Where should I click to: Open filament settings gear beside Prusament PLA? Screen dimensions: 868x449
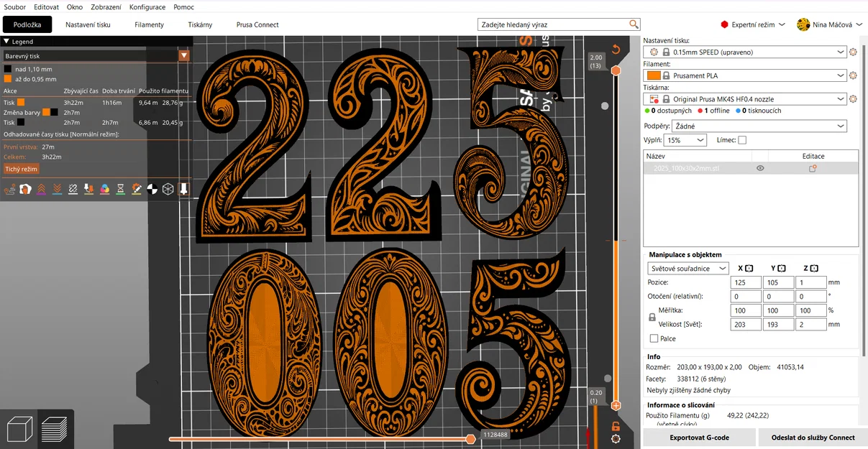[x=854, y=75]
